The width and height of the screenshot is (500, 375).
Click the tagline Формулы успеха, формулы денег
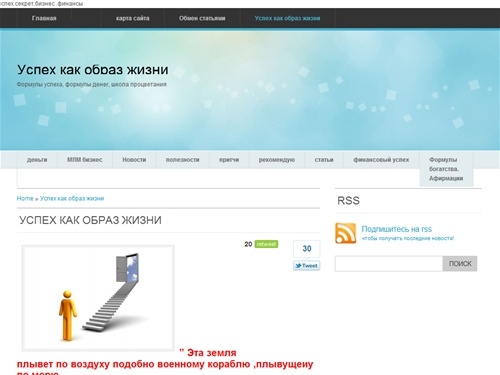[92, 85]
